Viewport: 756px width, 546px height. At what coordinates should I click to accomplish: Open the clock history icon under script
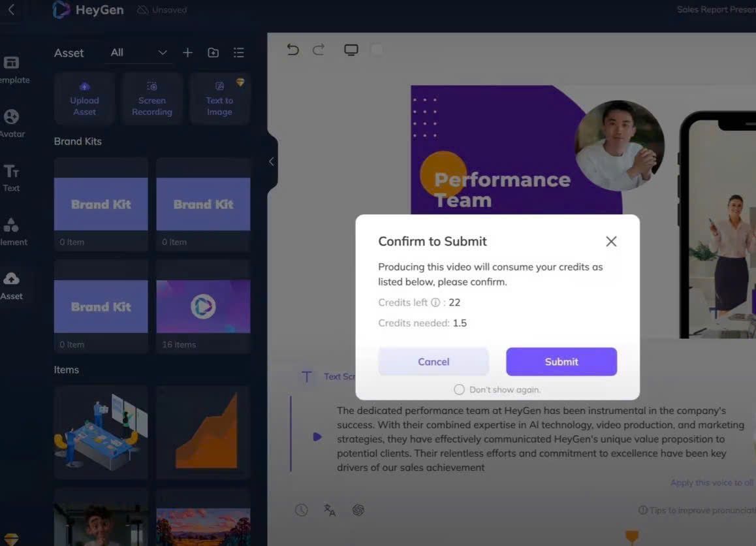[x=302, y=510]
